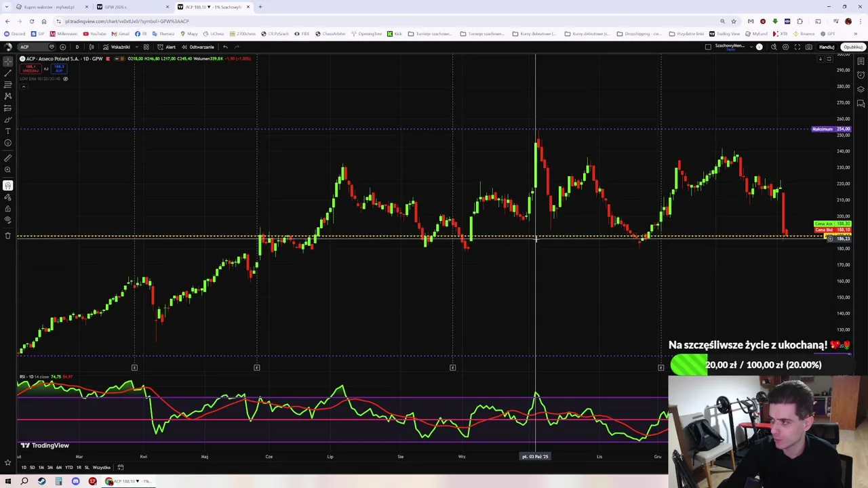This screenshot has width=868, height=488.
Task: Open the watchlist panel in right sidebar
Action: click(861, 61)
